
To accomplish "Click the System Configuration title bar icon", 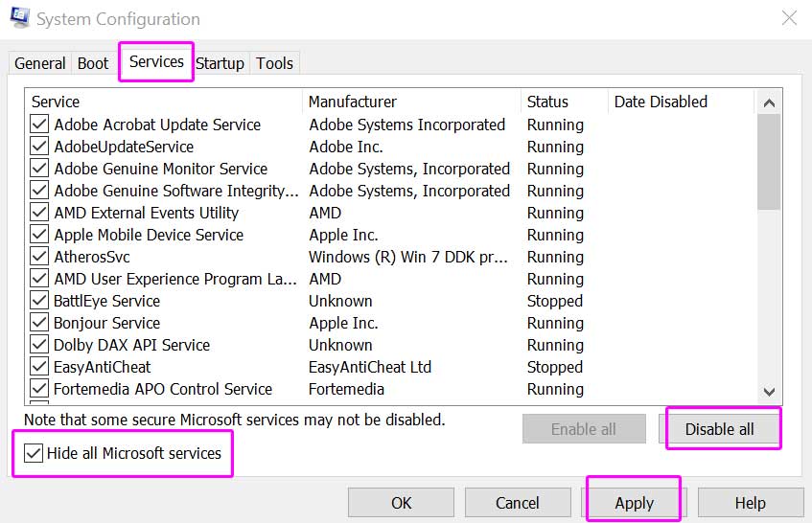I will 20,17.
